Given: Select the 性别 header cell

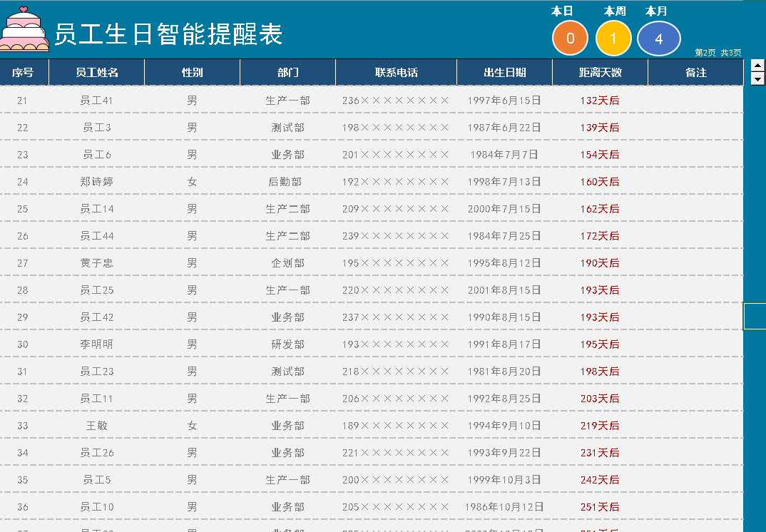Looking at the screenshot, I should pos(192,73).
